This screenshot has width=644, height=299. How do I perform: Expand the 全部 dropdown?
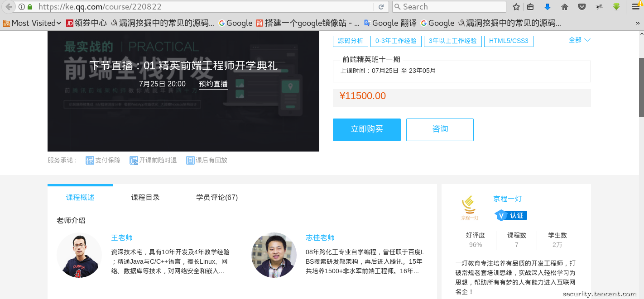pos(580,40)
